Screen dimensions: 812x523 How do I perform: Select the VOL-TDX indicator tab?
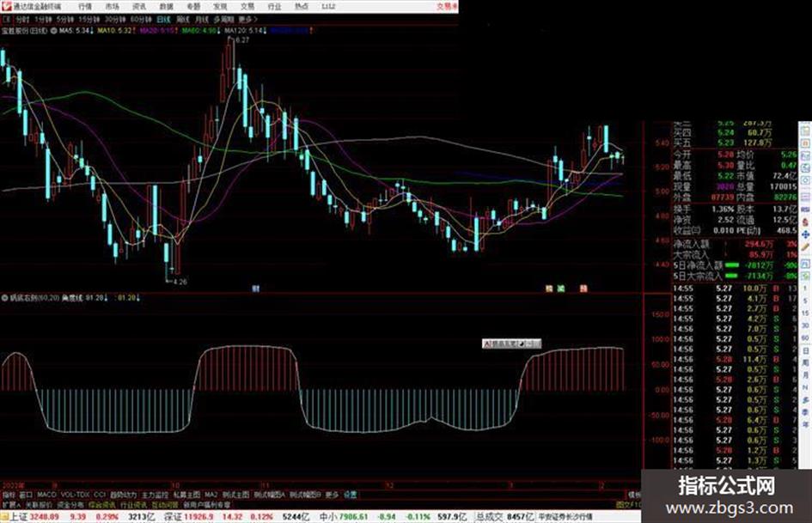(75, 495)
